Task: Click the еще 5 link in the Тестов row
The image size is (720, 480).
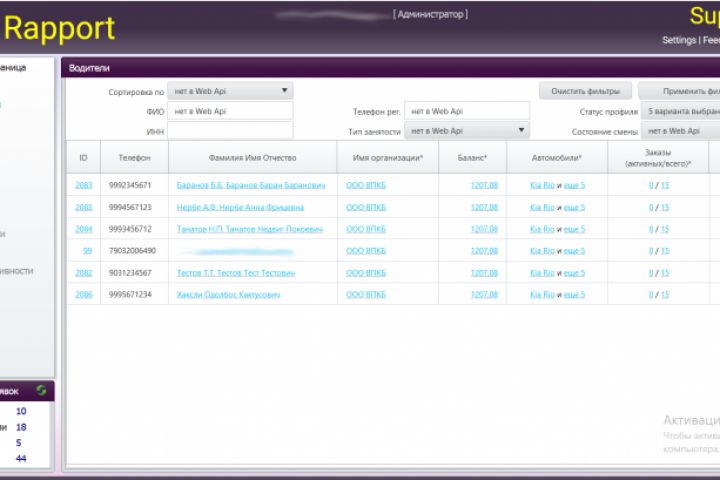Action: (x=574, y=273)
